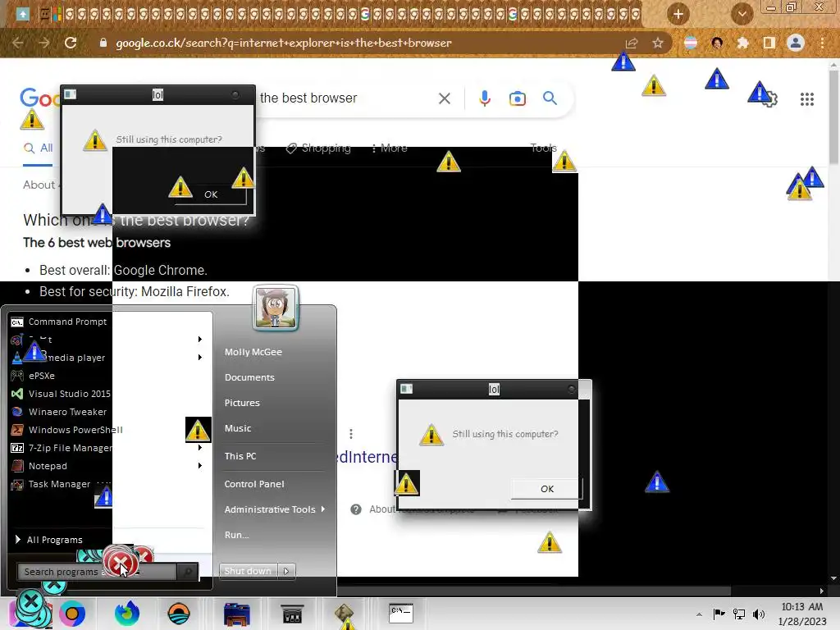The image size is (840, 630).
Task: Click OK in upper lol dialog
Action: 211,194
